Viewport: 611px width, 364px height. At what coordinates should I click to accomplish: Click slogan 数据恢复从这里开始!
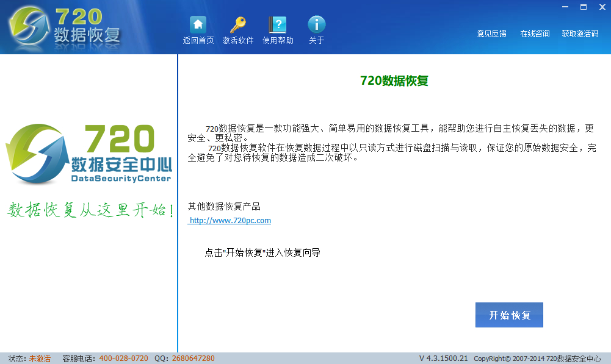(x=90, y=210)
